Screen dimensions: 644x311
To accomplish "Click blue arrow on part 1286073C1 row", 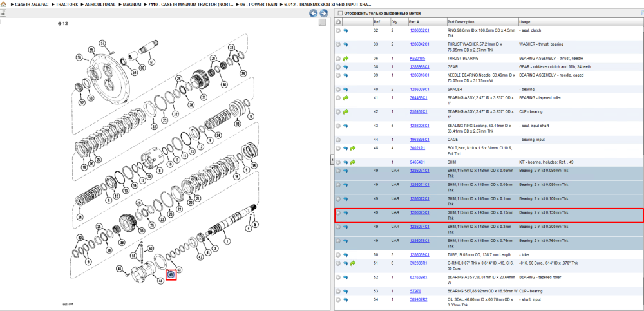I will [345, 213].
